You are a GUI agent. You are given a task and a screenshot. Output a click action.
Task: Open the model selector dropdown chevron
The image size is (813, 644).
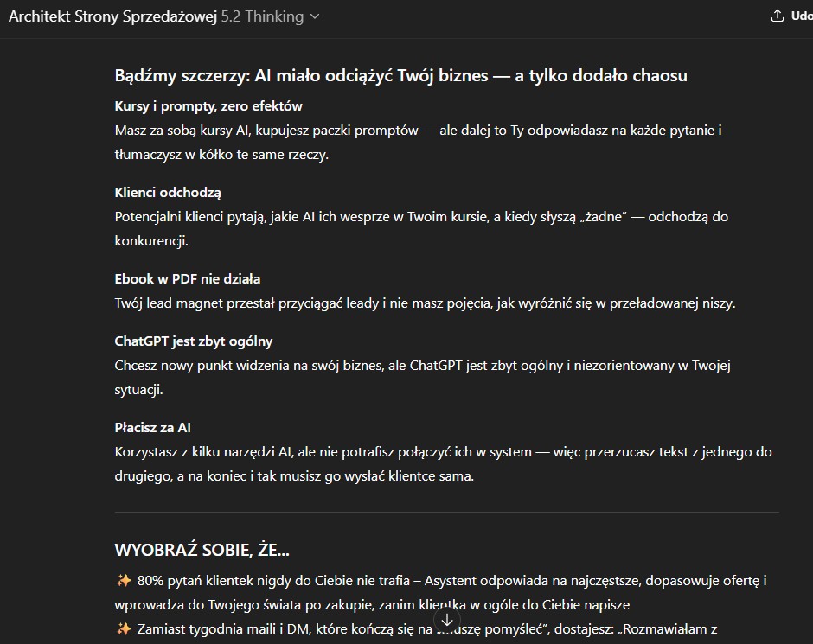314,16
